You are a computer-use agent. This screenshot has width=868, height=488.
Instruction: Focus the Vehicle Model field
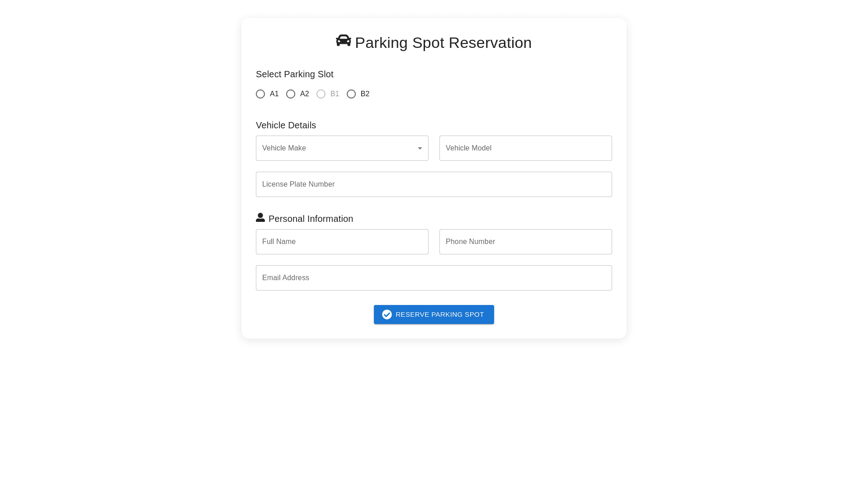(525, 148)
